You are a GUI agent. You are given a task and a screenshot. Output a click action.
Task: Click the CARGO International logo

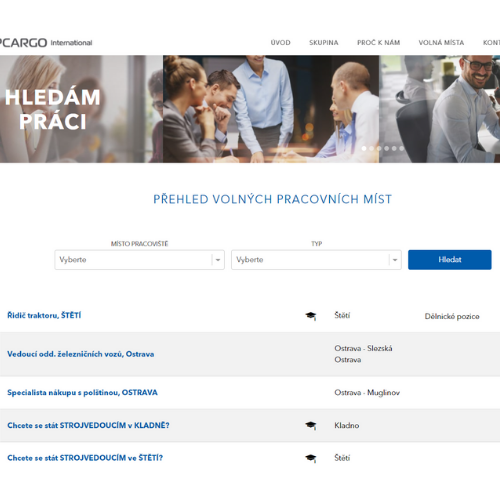[46, 43]
